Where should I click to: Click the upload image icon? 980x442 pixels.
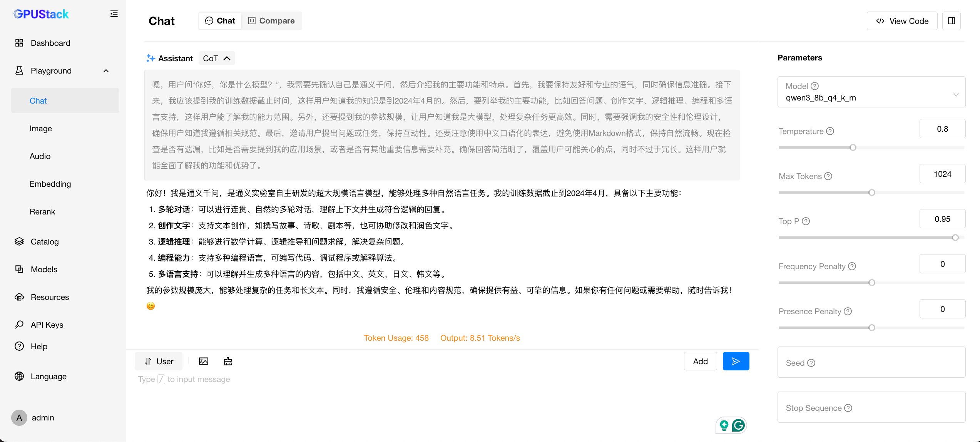[x=204, y=361]
